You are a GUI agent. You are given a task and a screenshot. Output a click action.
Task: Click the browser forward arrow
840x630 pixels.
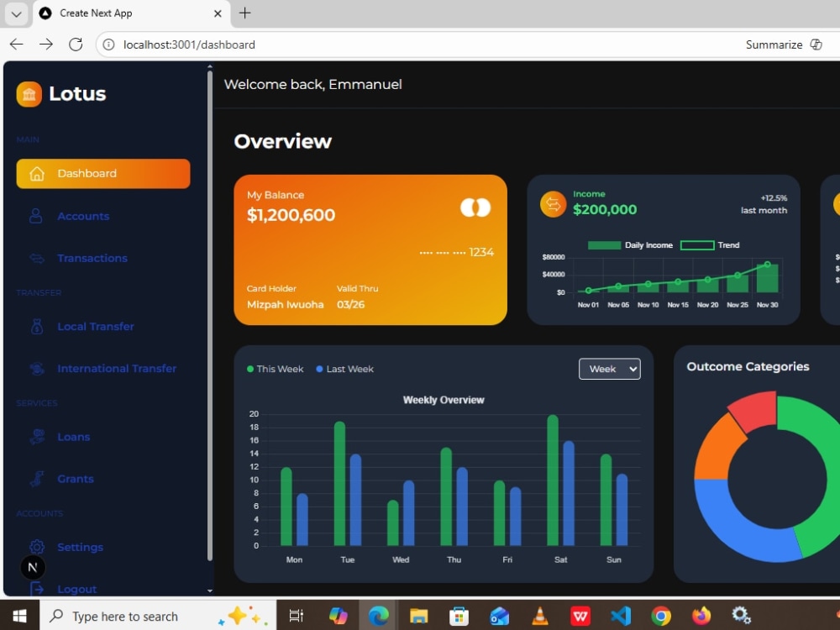point(46,45)
